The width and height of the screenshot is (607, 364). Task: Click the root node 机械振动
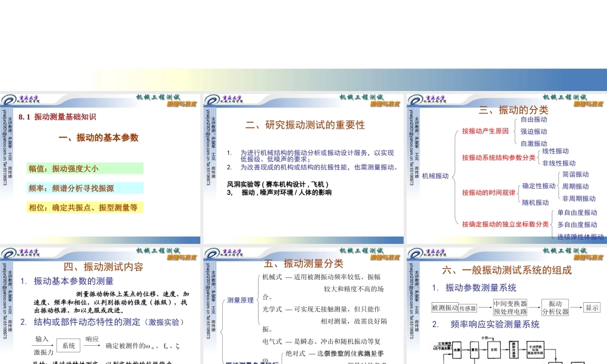[435, 176]
